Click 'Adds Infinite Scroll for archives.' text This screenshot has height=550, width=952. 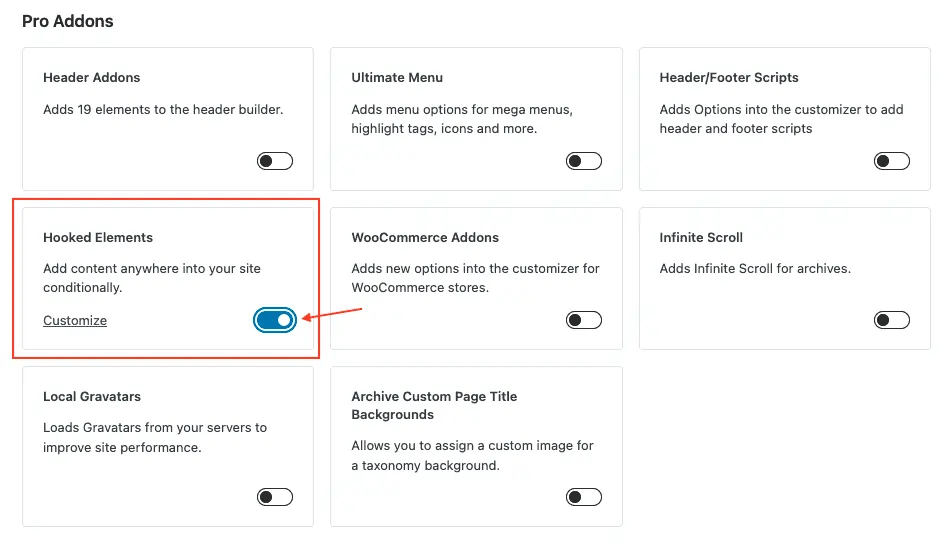coord(755,269)
